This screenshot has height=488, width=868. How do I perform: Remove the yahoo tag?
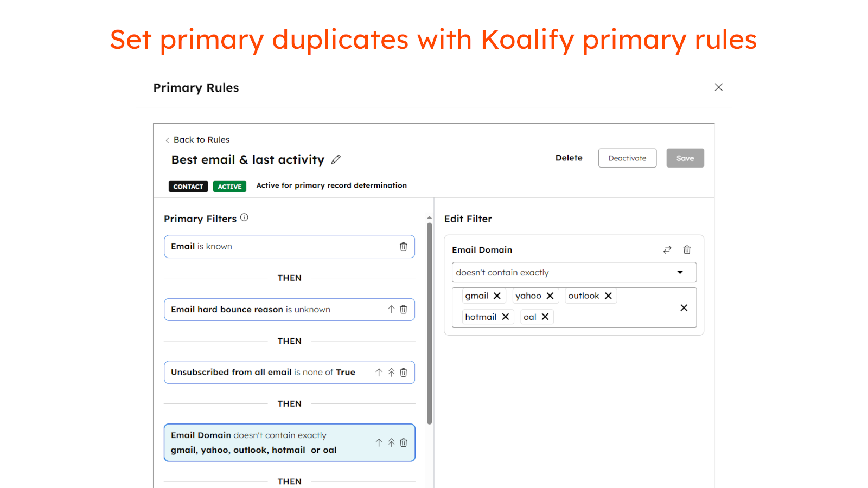click(x=550, y=296)
